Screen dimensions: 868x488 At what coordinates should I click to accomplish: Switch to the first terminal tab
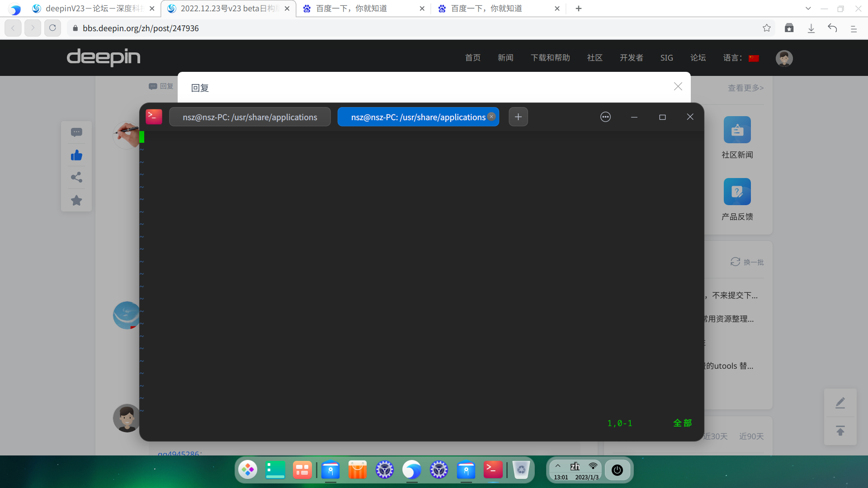(x=250, y=117)
